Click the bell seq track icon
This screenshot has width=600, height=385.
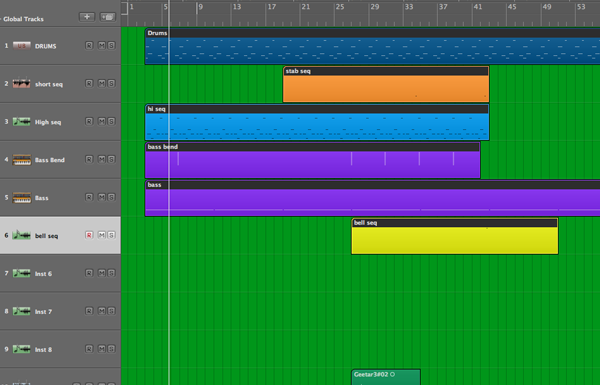point(22,235)
